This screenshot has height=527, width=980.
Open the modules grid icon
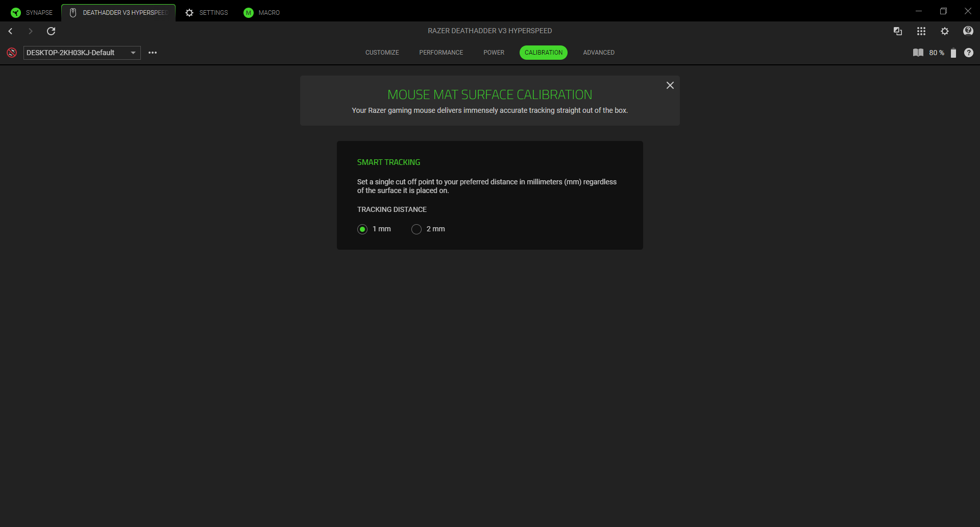(x=921, y=31)
